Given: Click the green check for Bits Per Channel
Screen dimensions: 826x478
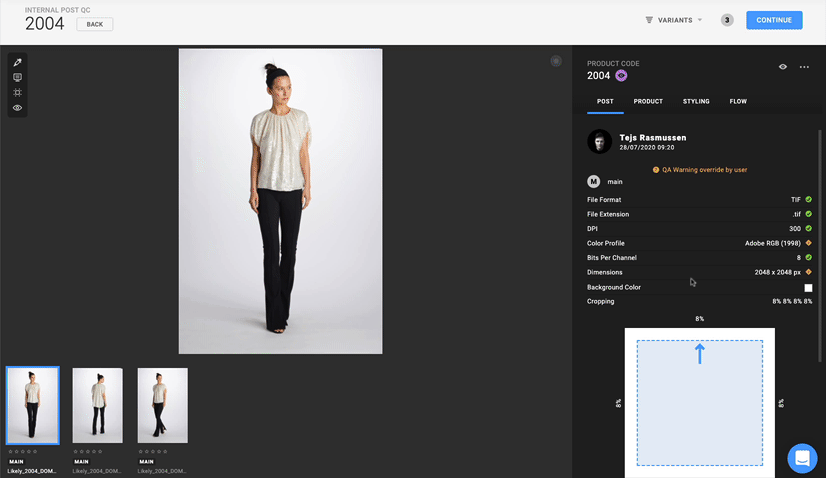Looking at the screenshot, I should tap(808, 258).
